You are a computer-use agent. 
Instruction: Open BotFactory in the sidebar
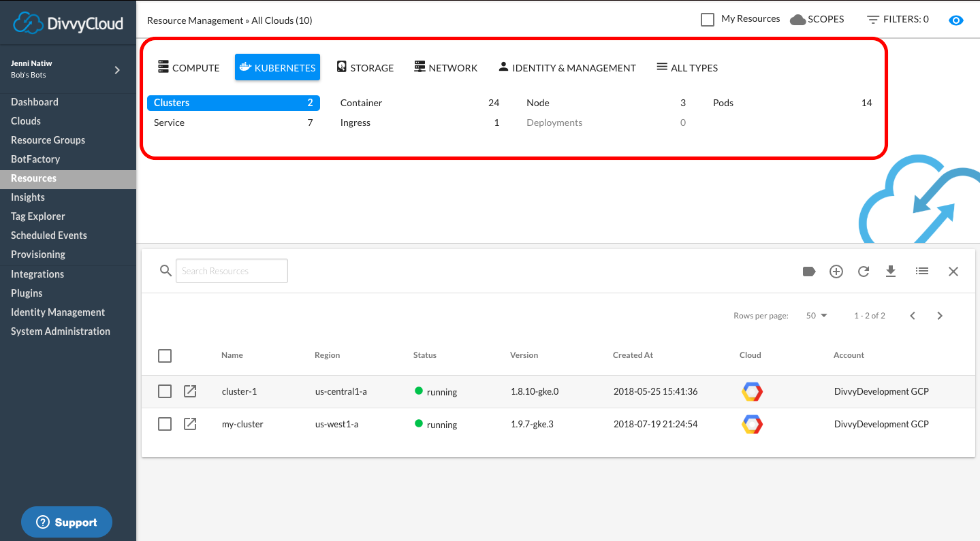[x=35, y=159]
